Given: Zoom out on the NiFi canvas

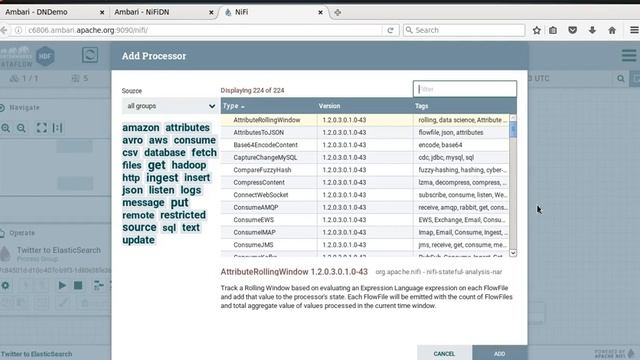Looking at the screenshot, I should click(21, 128).
